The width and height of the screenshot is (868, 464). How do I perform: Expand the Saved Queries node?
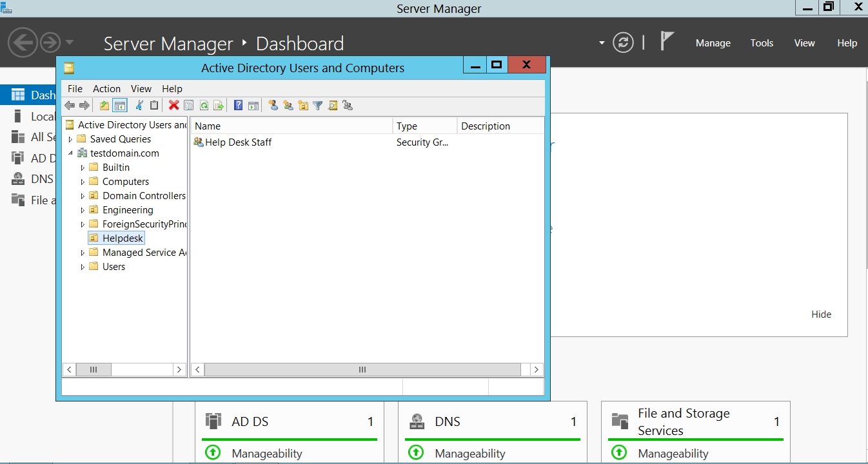click(x=70, y=139)
